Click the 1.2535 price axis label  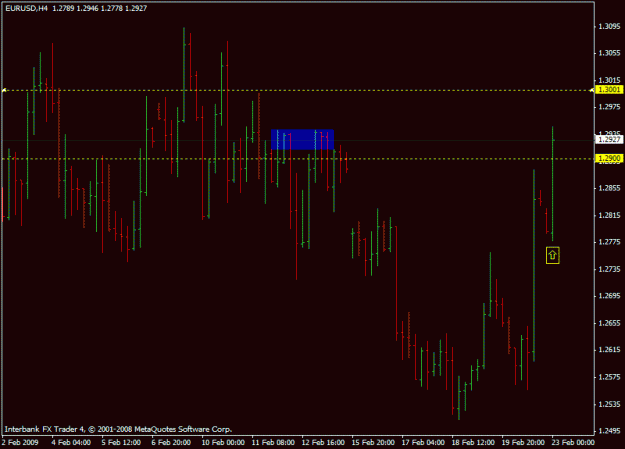[609, 405]
